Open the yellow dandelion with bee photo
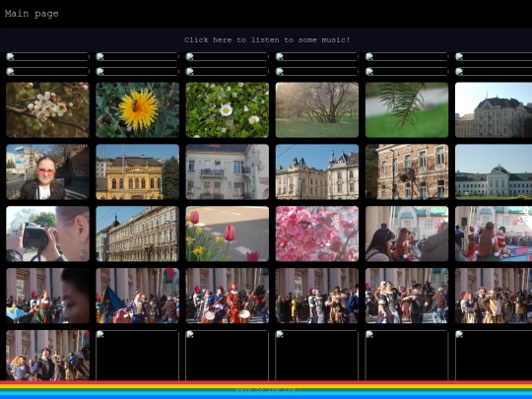The height and width of the screenshot is (399, 532). coord(137,110)
